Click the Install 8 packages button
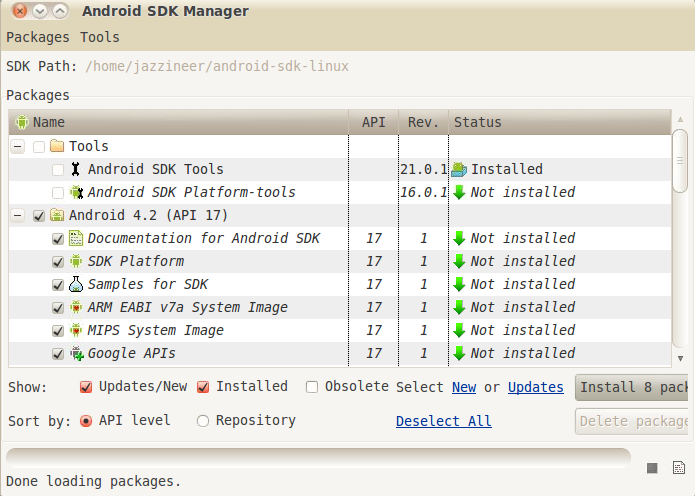The width and height of the screenshot is (695, 496). [x=632, y=387]
